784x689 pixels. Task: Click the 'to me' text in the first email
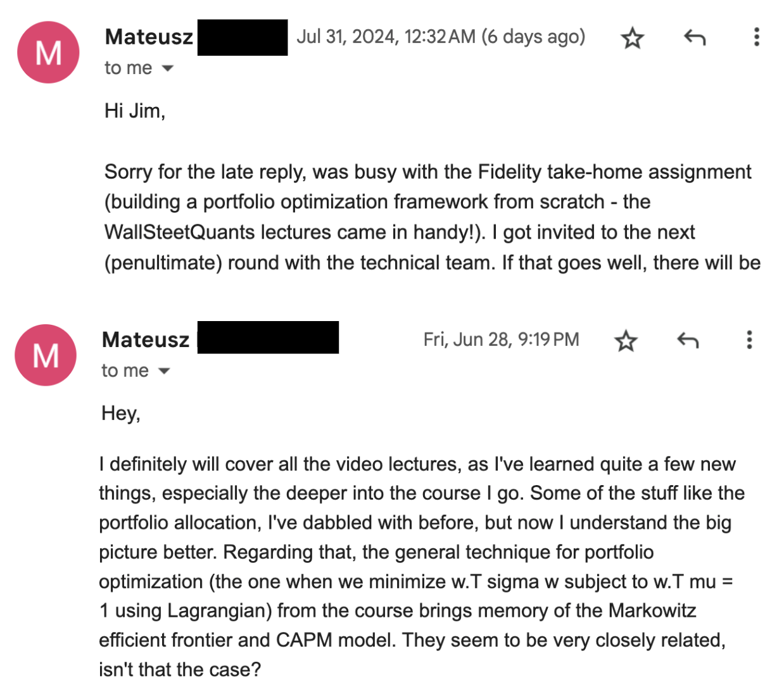coord(129,68)
